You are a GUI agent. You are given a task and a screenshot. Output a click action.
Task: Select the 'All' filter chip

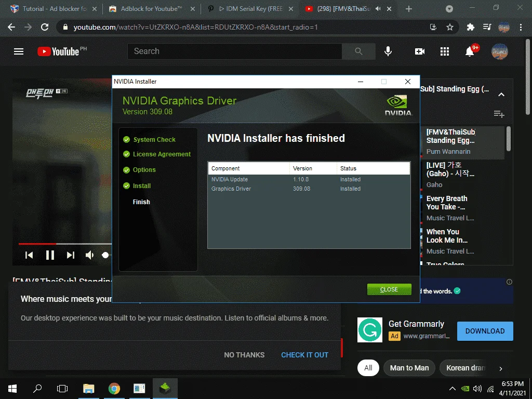click(x=368, y=368)
